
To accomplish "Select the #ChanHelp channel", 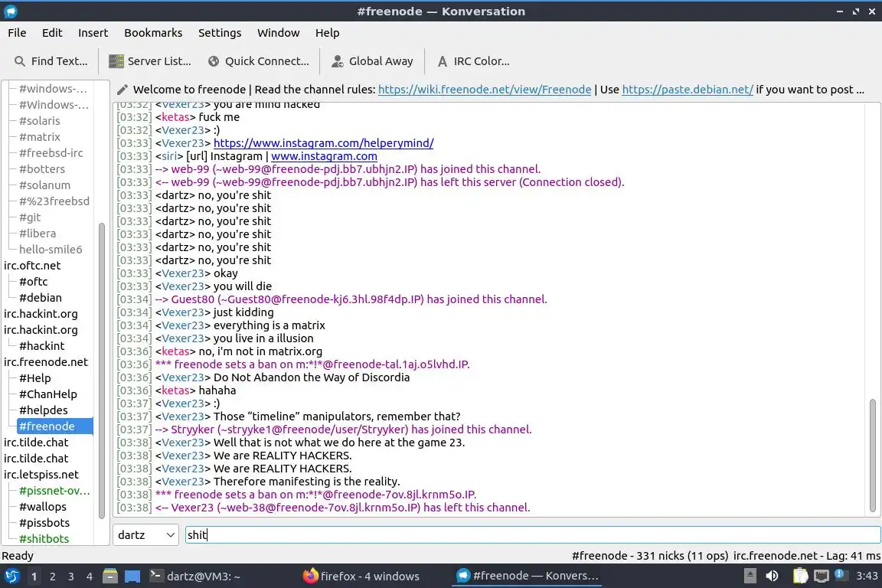I will [47, 394].
